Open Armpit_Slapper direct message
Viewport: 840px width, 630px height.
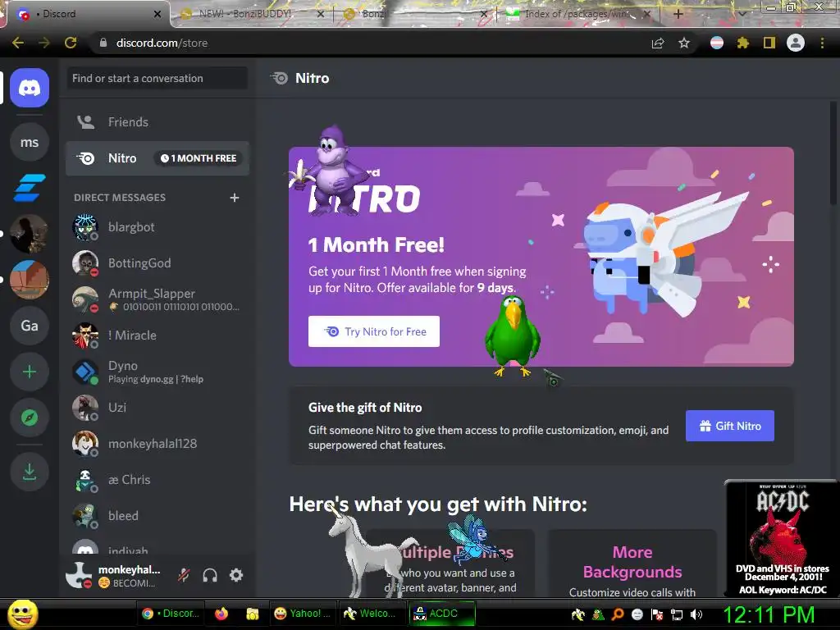pyautogui.click(x=157, y=299)
